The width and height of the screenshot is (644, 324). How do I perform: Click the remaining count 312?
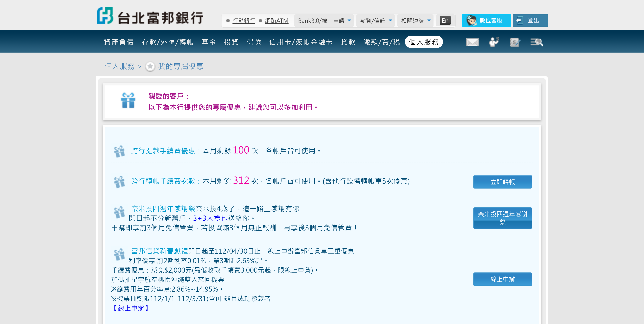(241, 181)
